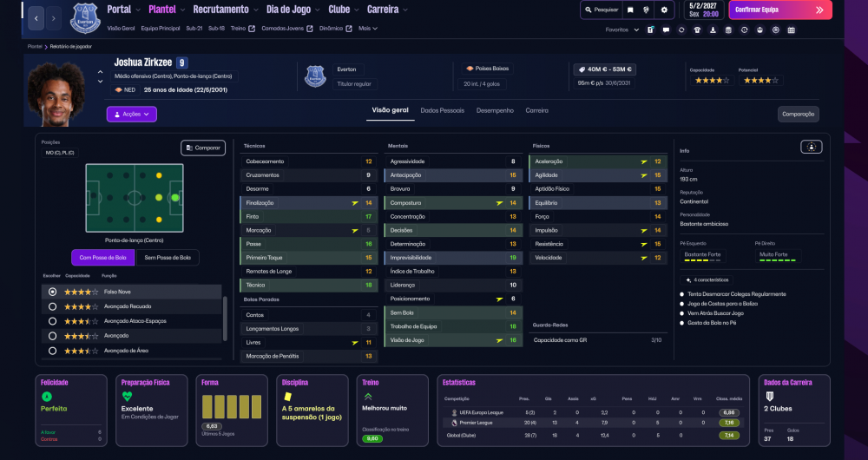
Task: Click the person icon button in Info panel
Action: click(811, 147)
